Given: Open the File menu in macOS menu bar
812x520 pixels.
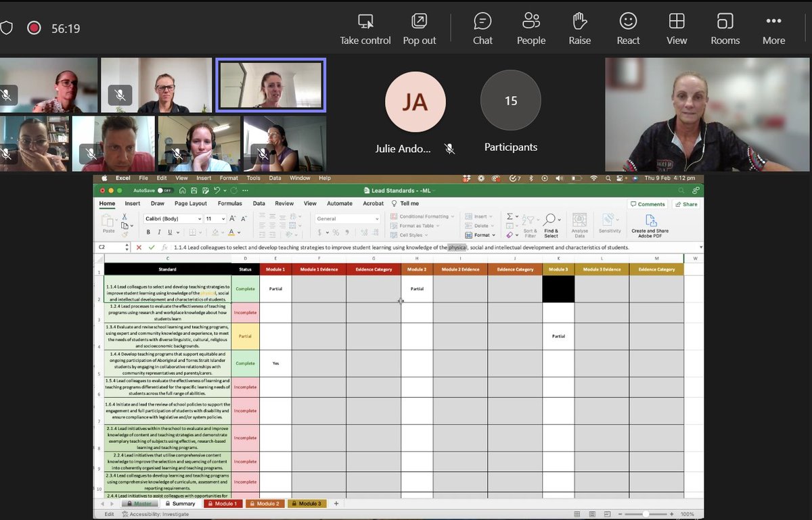Looking at the screenshot, I should pos(143,178).
